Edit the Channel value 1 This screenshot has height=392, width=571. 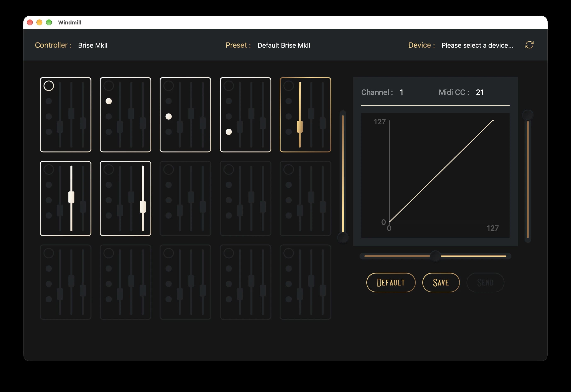pos(401,92)
